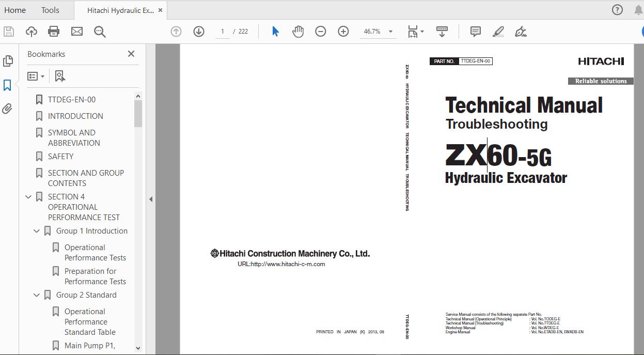This screenshot has width=644, height=355.
Task: Go to previous page arrow
Action: click(x=176, y=32)
